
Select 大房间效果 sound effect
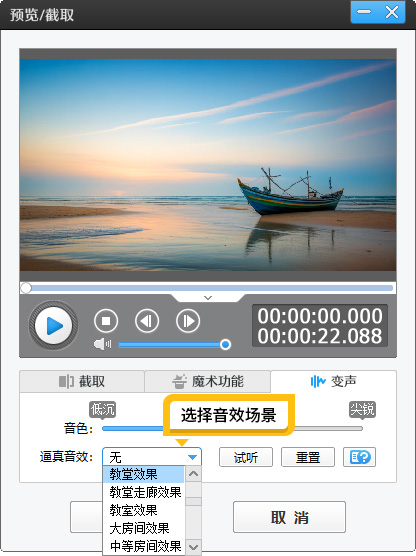tap(144, 528)
